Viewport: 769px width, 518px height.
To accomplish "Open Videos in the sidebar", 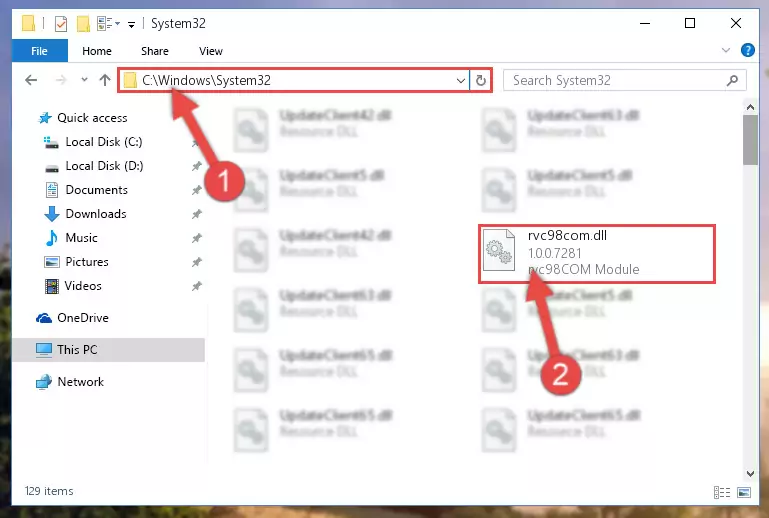I will pos(83,286).
